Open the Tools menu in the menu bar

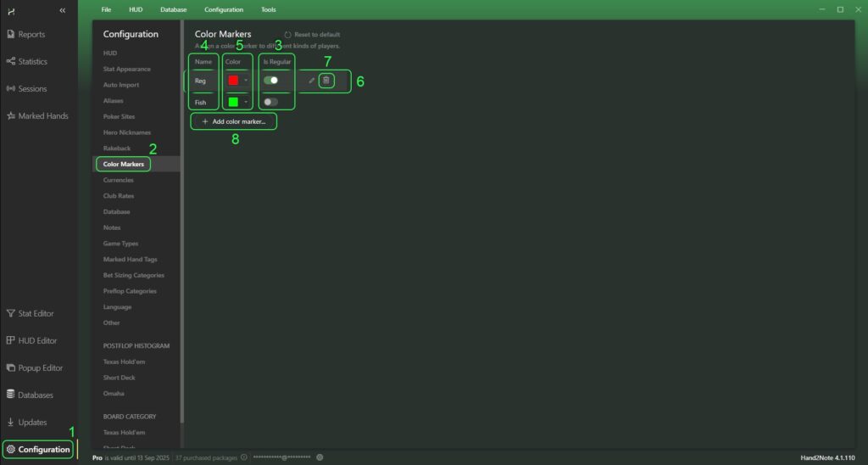point(268,9)
